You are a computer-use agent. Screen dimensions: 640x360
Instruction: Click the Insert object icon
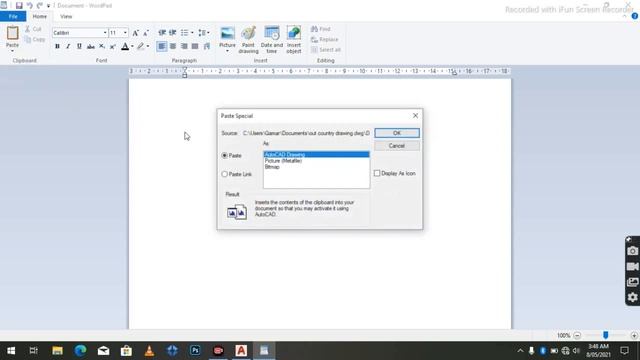[294, 40]
